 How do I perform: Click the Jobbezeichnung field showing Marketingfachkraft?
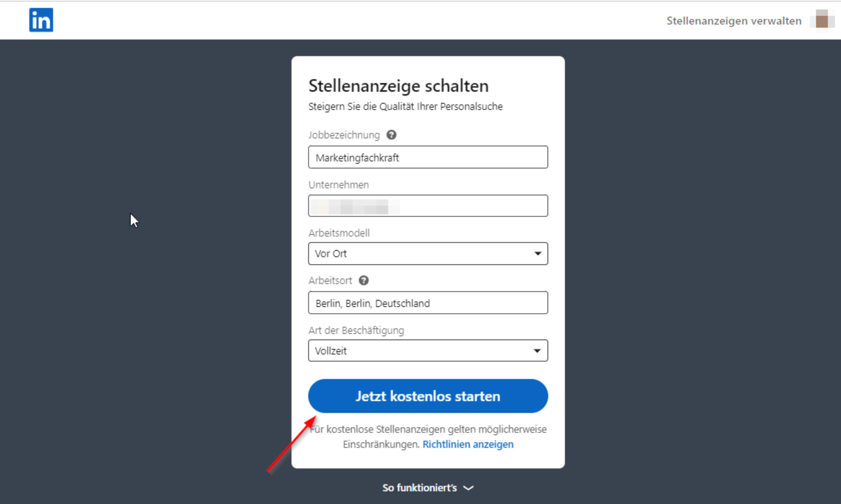tap(428, 157)
